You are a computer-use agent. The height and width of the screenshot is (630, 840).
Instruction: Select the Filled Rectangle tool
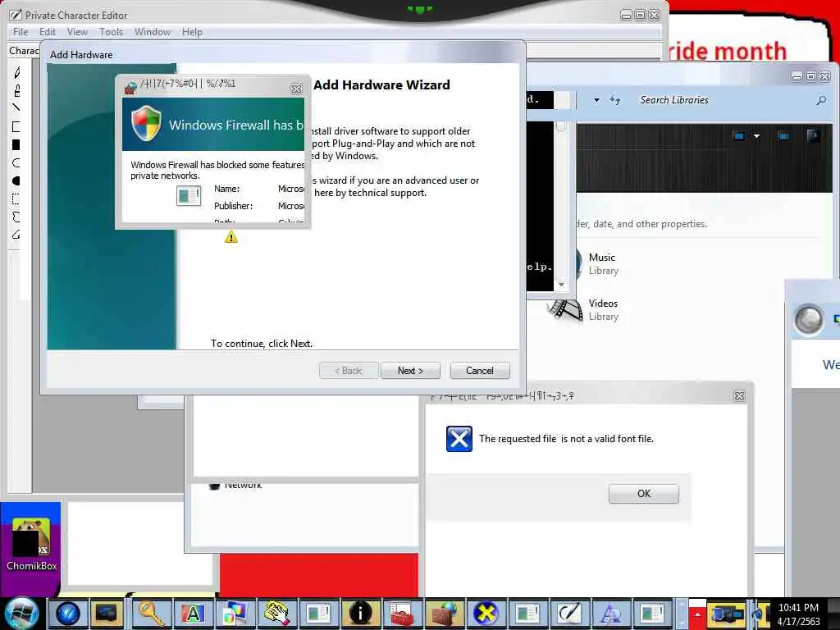tap(16, 145)
